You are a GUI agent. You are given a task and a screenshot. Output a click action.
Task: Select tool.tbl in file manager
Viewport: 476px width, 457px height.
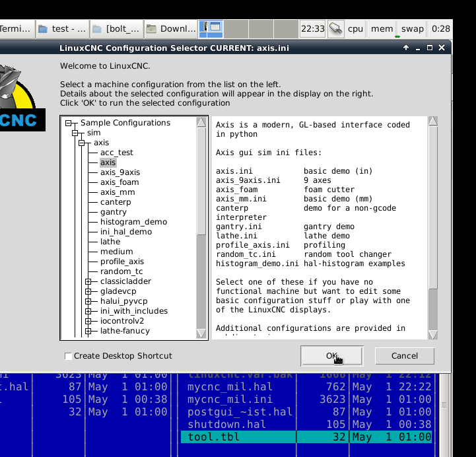tap(306, 437)
